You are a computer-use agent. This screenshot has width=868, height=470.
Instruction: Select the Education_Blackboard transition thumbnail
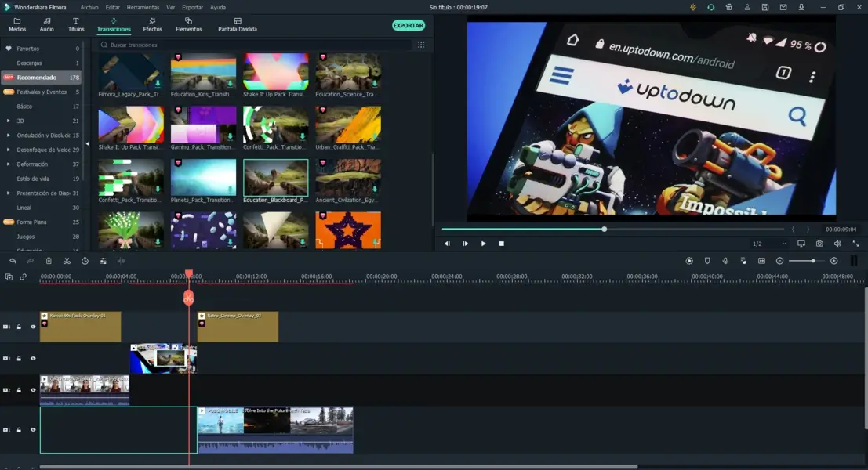pos(276,176)
